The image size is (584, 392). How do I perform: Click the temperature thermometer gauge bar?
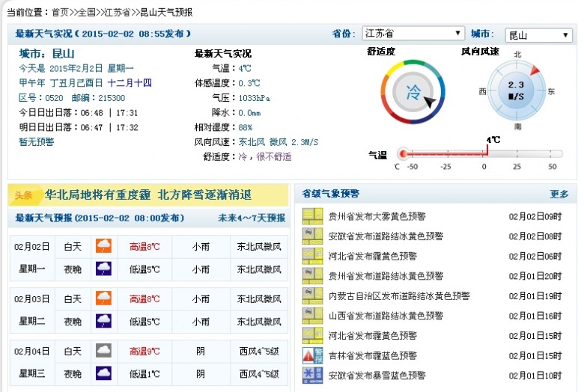pyautogui.click(x=479, y=154)
